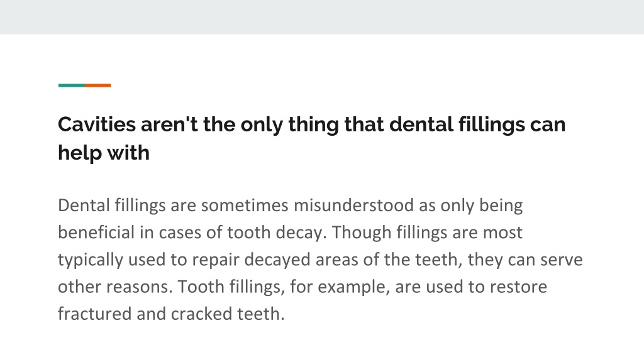Click the word "Though" in the paragraph
This screenshot has height=362, width=644.
coord(362,233)
